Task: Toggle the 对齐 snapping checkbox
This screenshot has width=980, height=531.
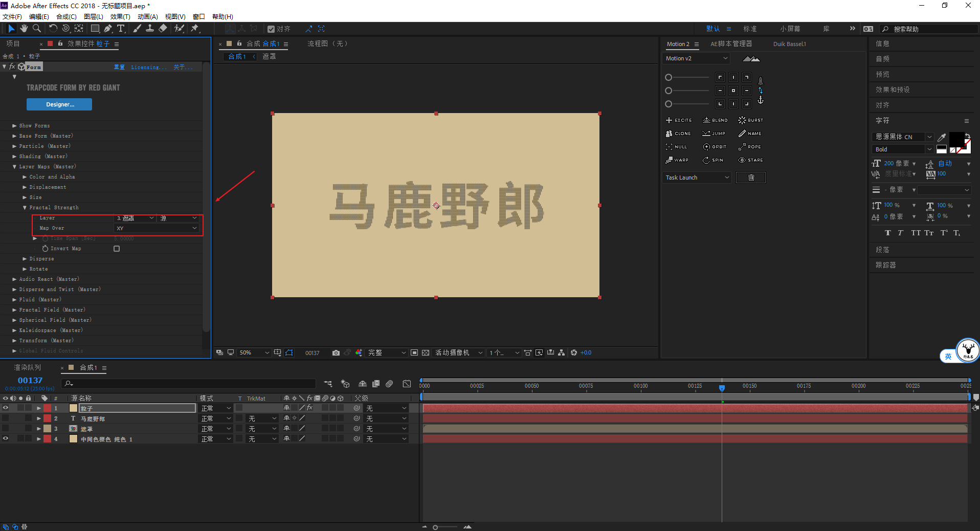Action: click(x=271, y=29)
